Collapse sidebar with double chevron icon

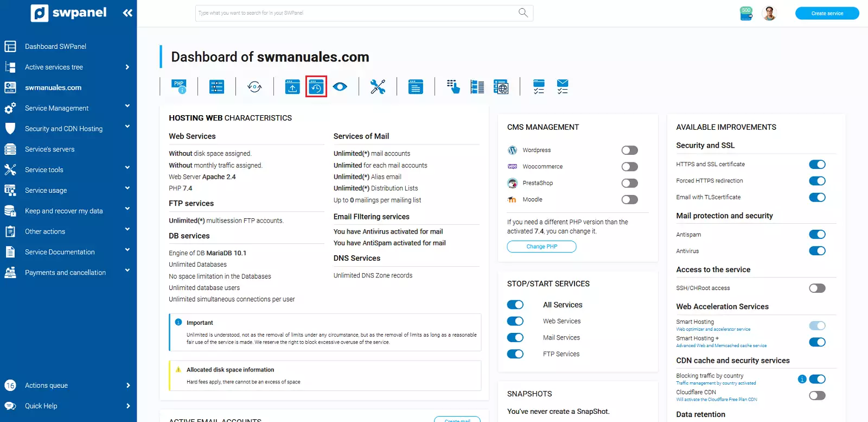pos(127,13)
